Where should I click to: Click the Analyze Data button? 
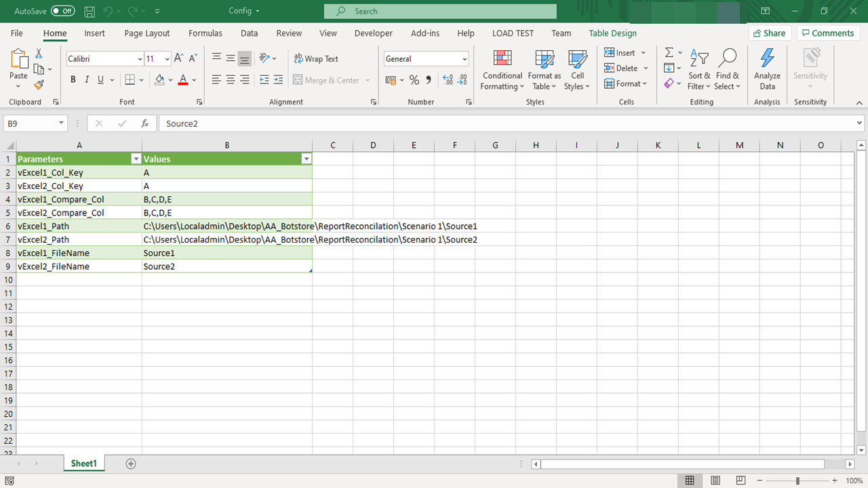point(767,70)
